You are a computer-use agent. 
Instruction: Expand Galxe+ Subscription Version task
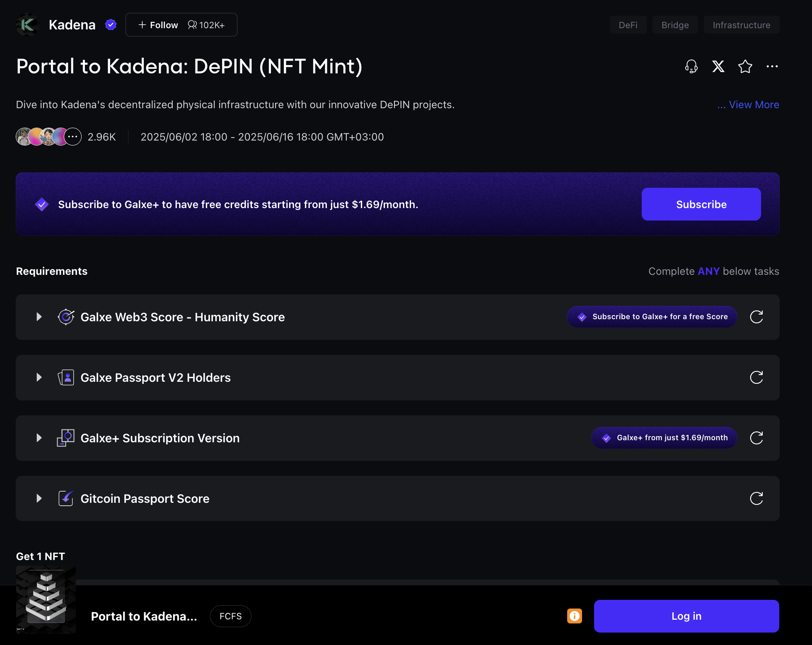[39, 438]
